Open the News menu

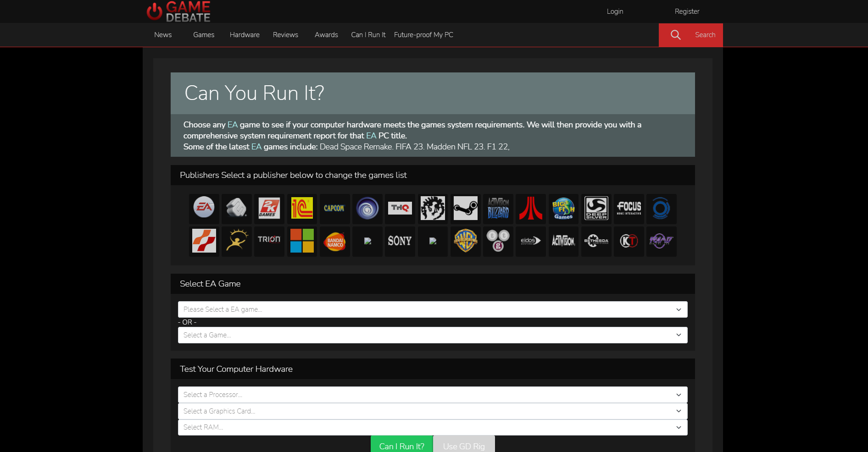click(163, 35)
